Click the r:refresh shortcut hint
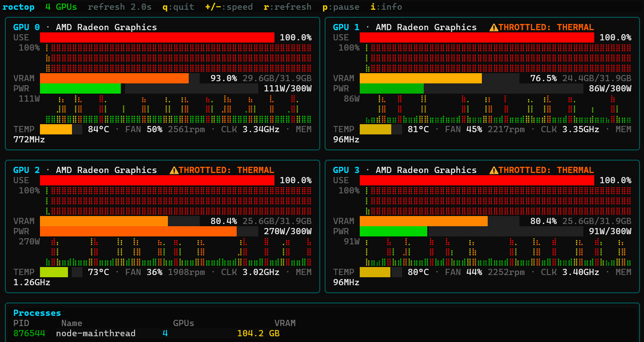Viewport: 644px width, 342px height. pos(287,7)
